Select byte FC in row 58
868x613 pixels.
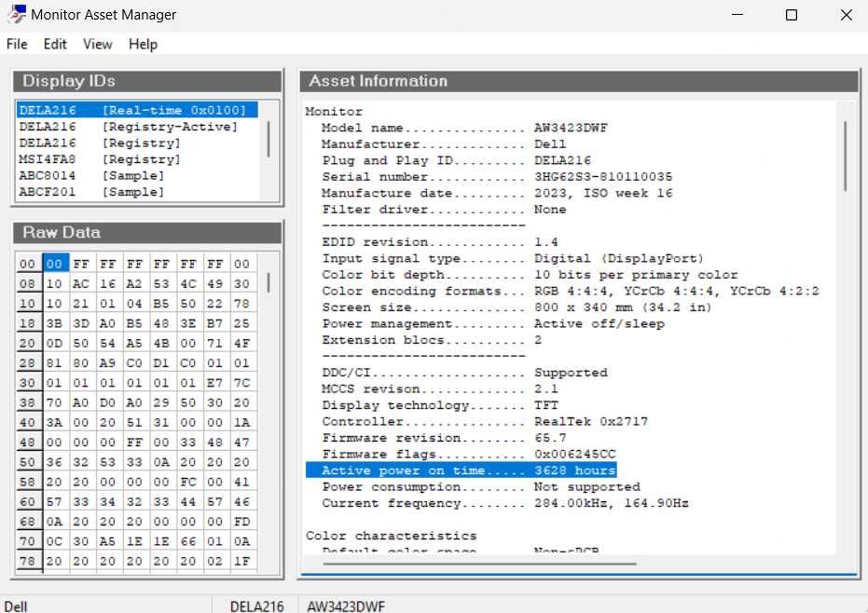coord(188,482)
